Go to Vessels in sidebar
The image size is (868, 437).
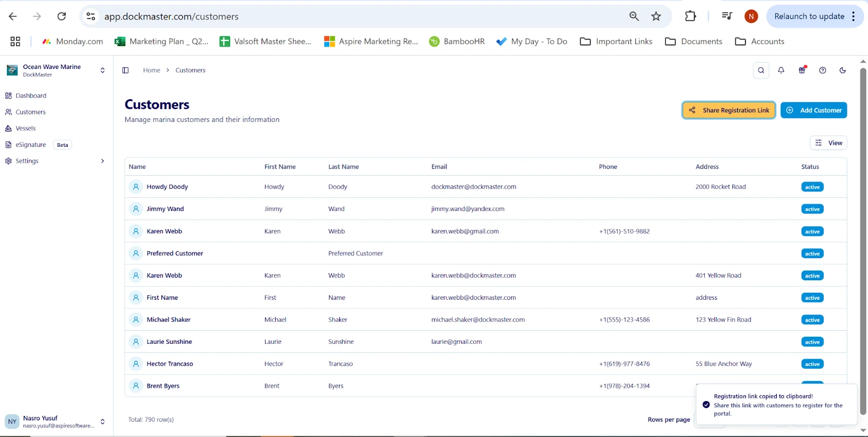(x=25, y=128)
